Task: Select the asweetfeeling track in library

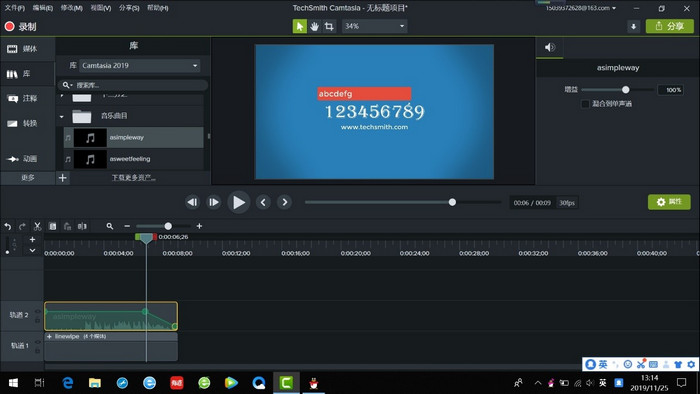Action: tap(134, 159)
